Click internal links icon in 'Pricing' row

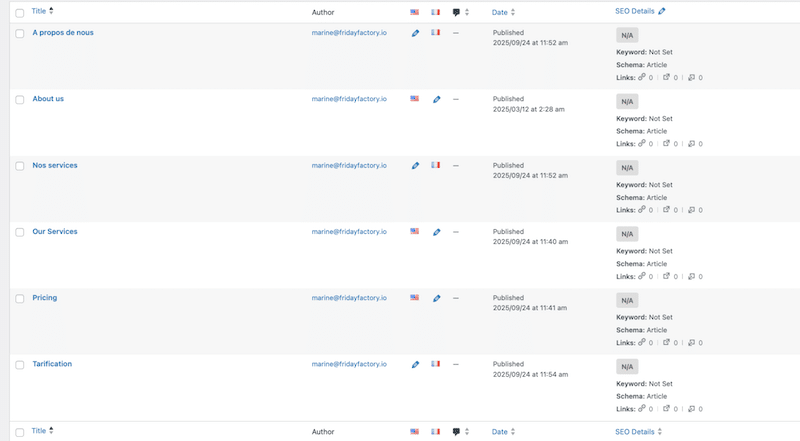coord(642,342)
